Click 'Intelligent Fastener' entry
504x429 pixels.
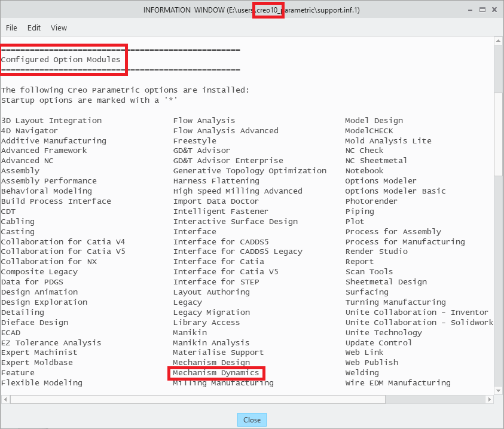tap(221, 212)
